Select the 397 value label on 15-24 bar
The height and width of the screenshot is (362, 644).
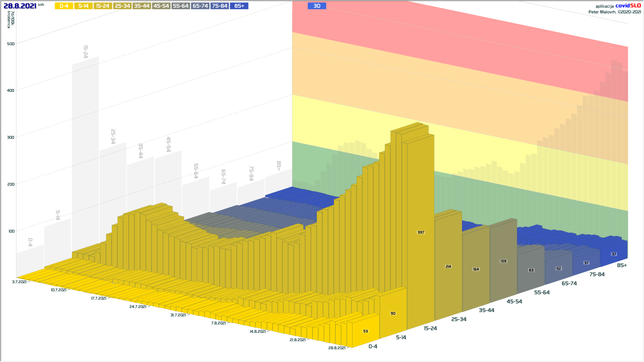tap(421, 232)
